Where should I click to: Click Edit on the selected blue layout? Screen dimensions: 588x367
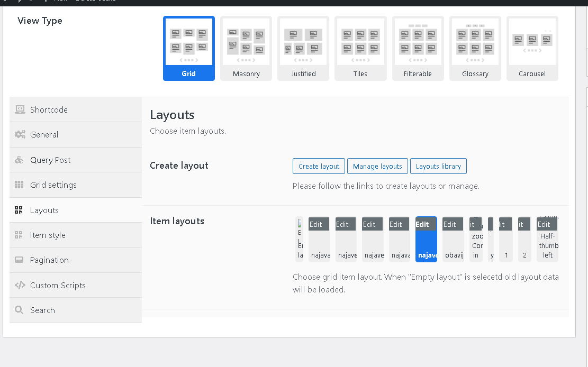[422, 224]
